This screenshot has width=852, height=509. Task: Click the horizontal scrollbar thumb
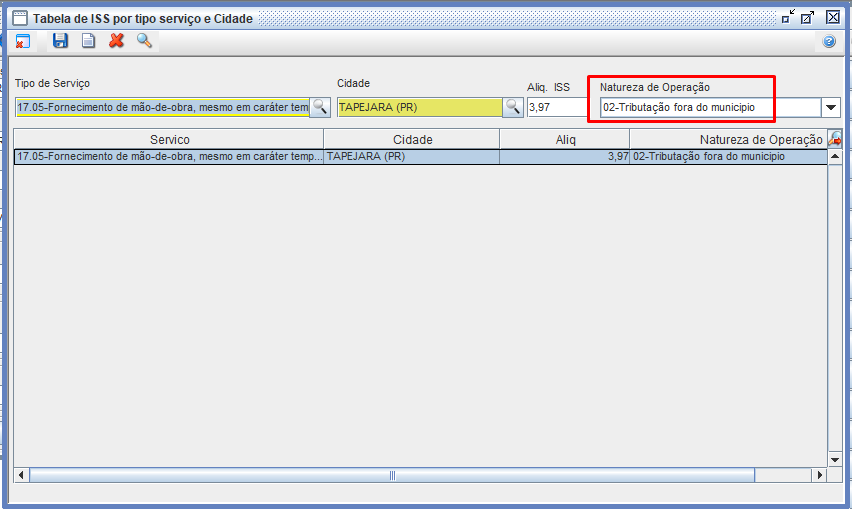[x=392, y=475]
